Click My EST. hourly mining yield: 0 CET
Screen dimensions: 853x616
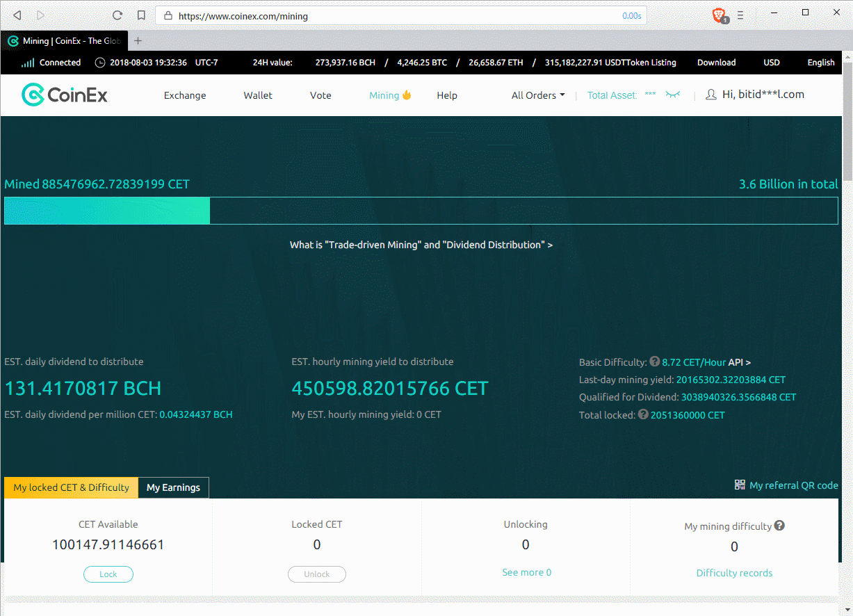366,414
